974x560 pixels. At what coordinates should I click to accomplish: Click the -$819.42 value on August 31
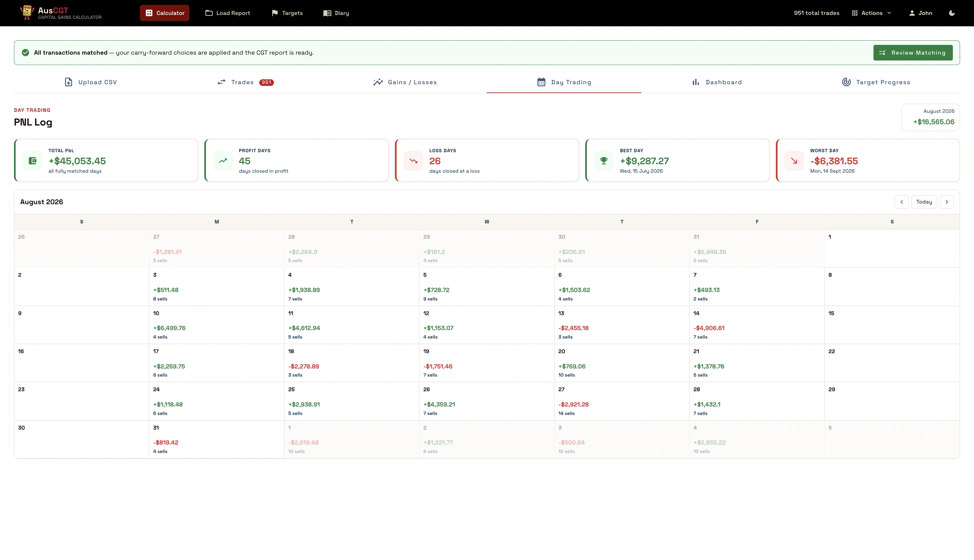click(x=166, y=443)
